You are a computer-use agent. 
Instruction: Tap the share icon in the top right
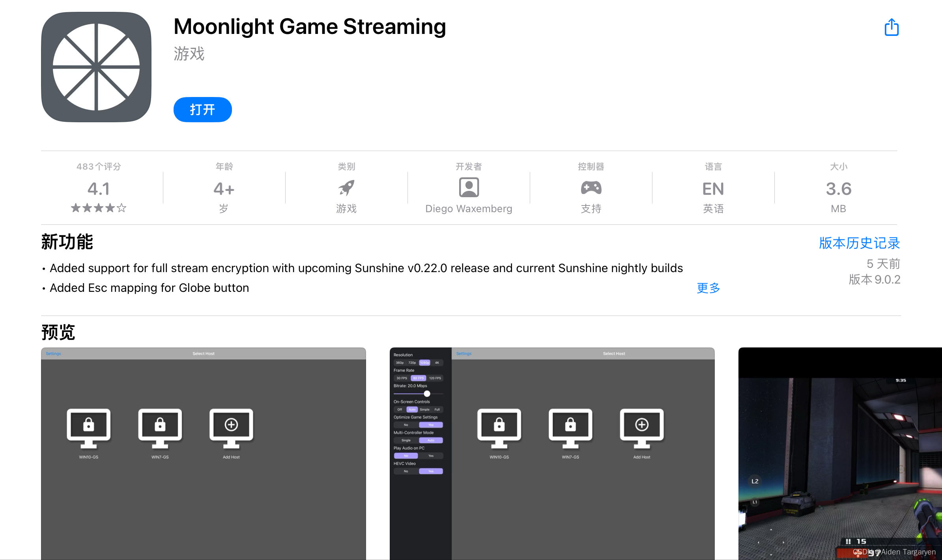[892, 27]
